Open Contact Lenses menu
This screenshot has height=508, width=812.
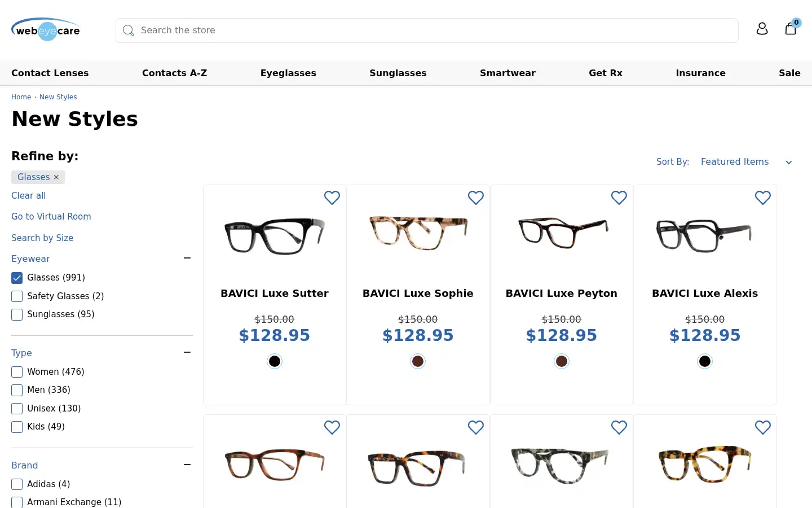pos(50,73)
